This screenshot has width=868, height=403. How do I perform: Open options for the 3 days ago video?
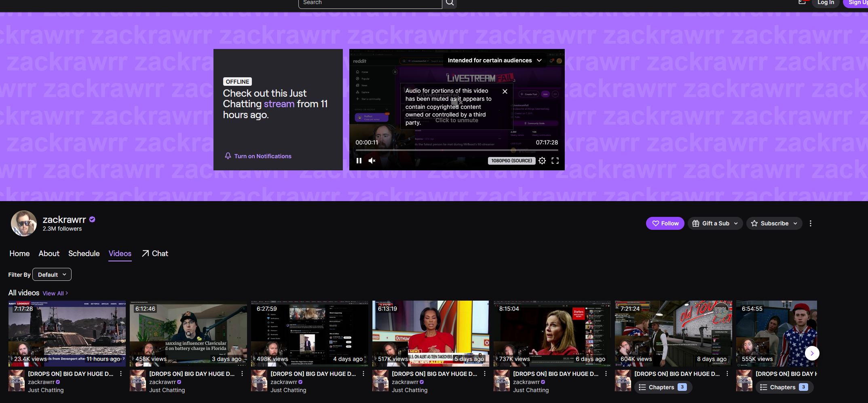pos(242,374)
